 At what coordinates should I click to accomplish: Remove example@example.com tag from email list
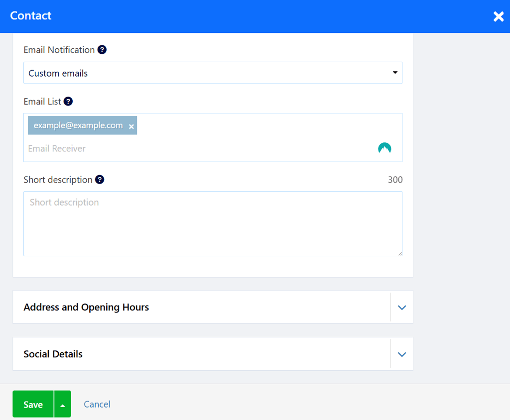[x=131, y=126]
